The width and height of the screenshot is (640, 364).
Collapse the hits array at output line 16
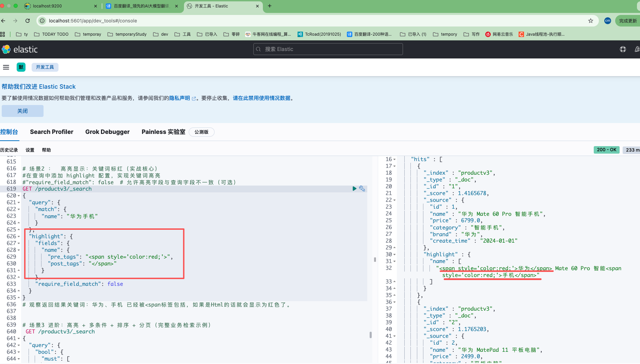tap(394, 159)
